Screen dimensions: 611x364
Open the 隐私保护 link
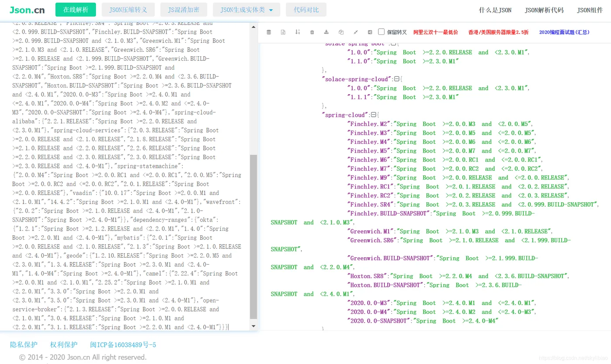point(24,345)
